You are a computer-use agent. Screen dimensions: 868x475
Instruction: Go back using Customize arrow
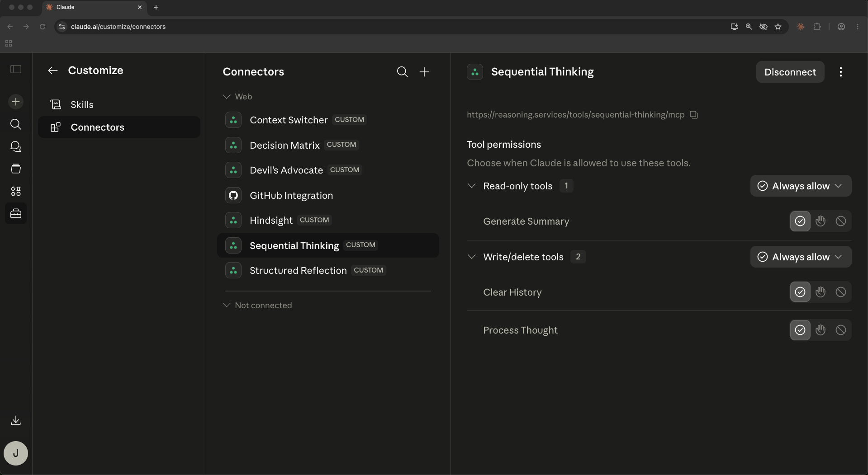(53, 71)
